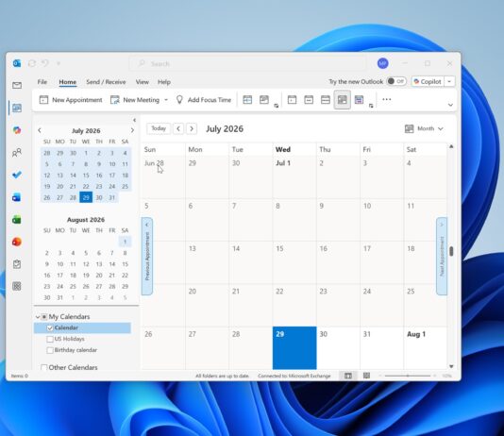Check the US Holidays calendar
The width and height of the screenshot is (504, 436).
(50, 340)
